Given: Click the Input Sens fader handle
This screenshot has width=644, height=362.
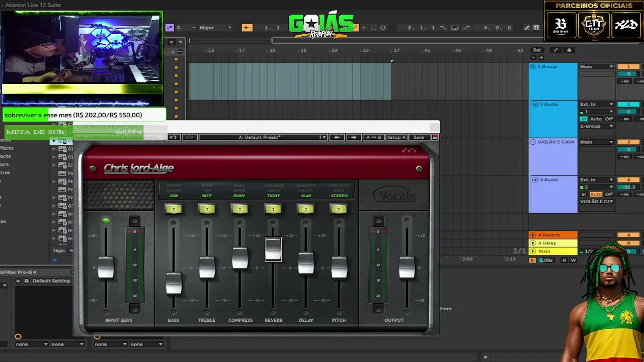Looking at the screenshot, I should [106, 267].
